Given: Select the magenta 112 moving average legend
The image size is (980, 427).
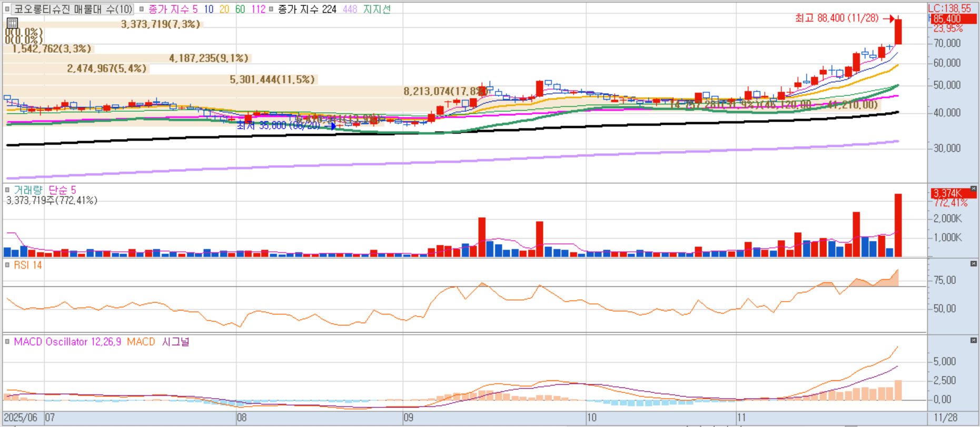Looking at the screenshot, I should click(259, 9).
